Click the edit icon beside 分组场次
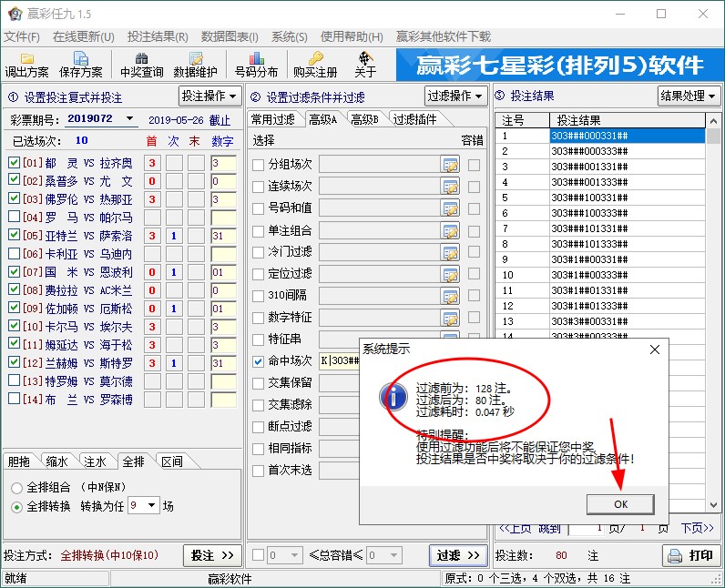 pos(450,165)
